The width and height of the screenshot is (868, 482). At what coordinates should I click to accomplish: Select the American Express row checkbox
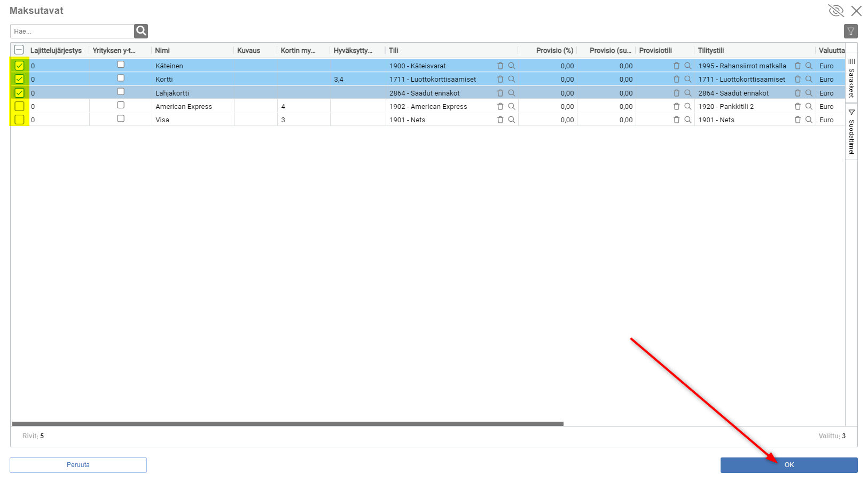(19, 106)
